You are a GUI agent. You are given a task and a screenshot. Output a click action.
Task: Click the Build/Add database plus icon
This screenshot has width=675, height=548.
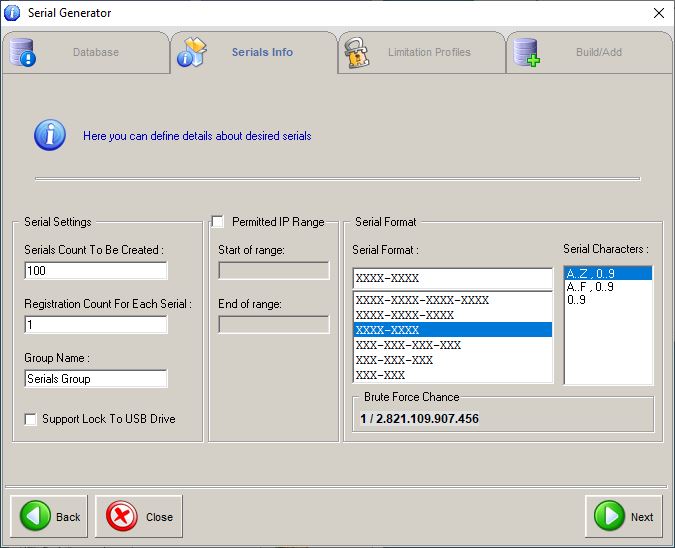(x=526, y=53)
